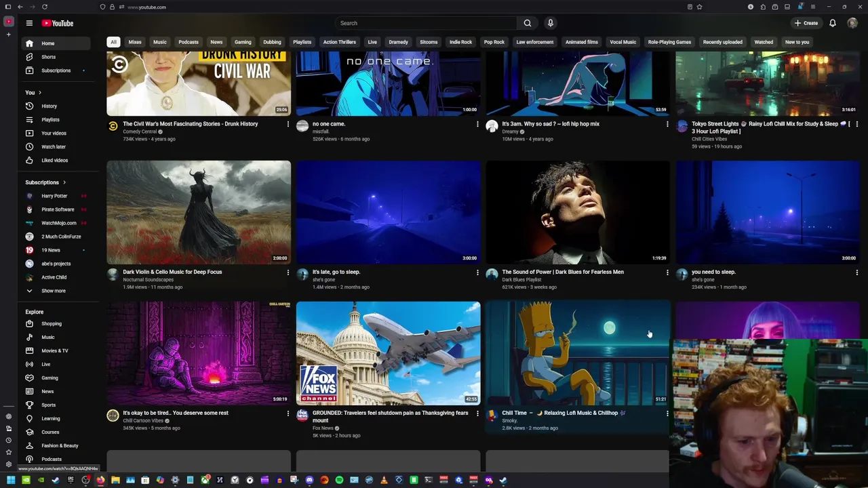Open options for Drunk History video
Viewport: 868px width, 488px height.
(288, 124)
